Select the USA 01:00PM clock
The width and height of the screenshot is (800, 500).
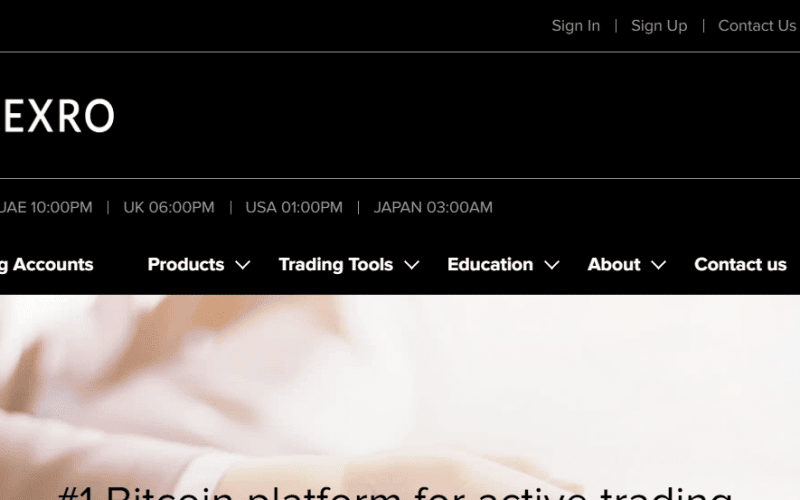[x=294, y=208]
